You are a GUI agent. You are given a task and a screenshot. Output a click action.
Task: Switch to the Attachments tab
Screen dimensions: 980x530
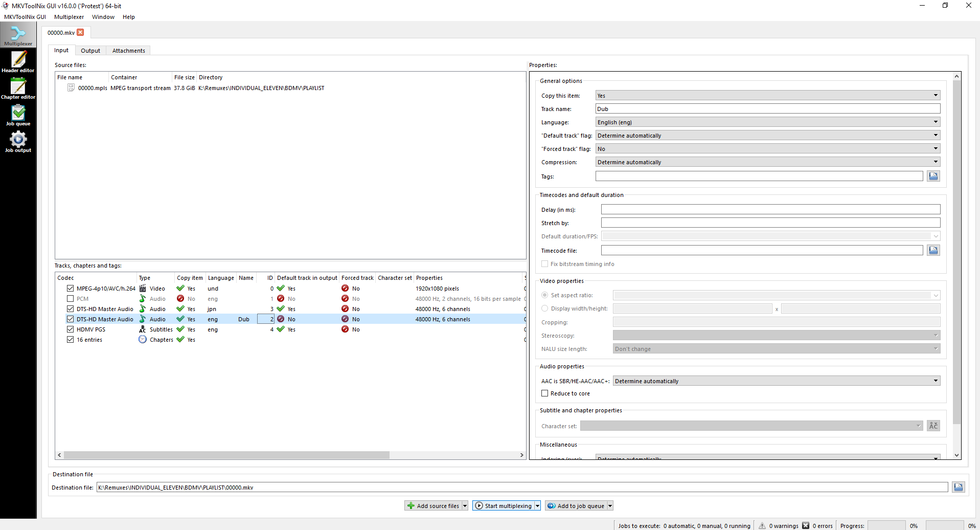[129, 51]
